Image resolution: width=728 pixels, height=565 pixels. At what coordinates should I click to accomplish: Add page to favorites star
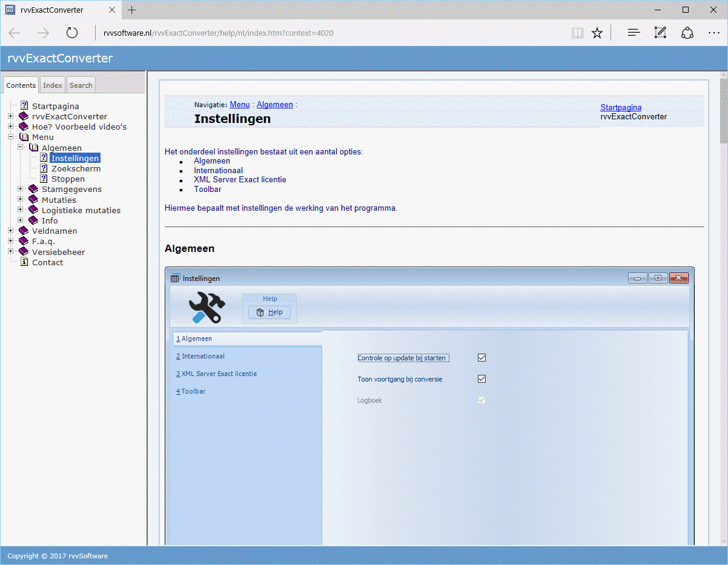(x=597, y=33)
